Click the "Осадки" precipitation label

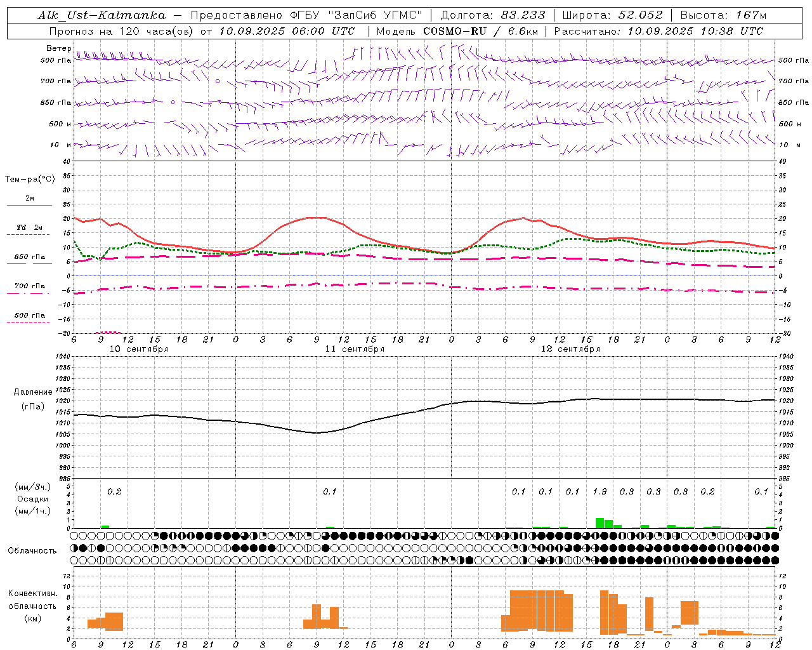click(32, 499)
